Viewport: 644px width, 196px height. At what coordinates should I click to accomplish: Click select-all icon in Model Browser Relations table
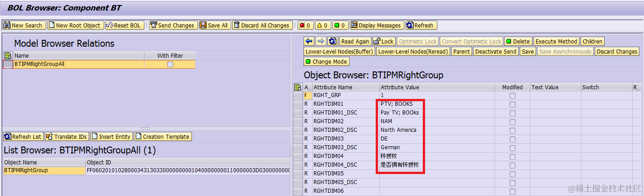coord(8,55)
